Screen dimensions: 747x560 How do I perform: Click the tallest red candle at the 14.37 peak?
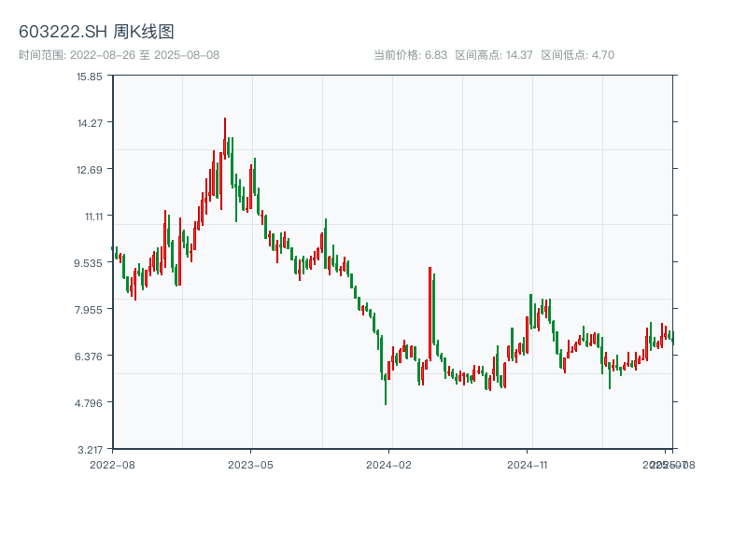(x=225, y=138)
